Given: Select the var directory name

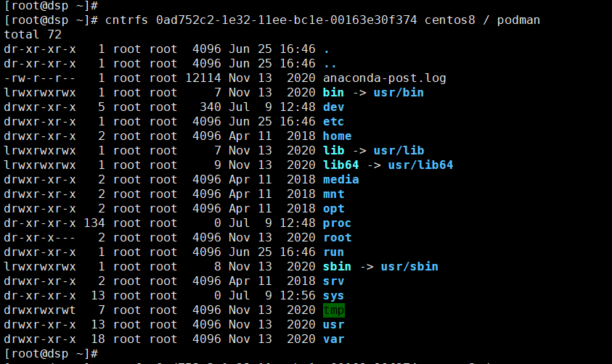Looking at the screenshot, I should (333, 339).
